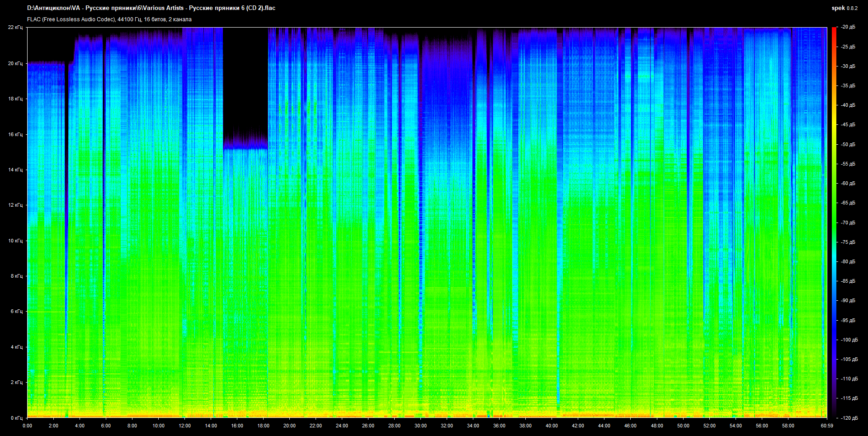Click the 46:00 time axis marker
The height and width of the screenshot is (436, 868).
tap(630, 426)
